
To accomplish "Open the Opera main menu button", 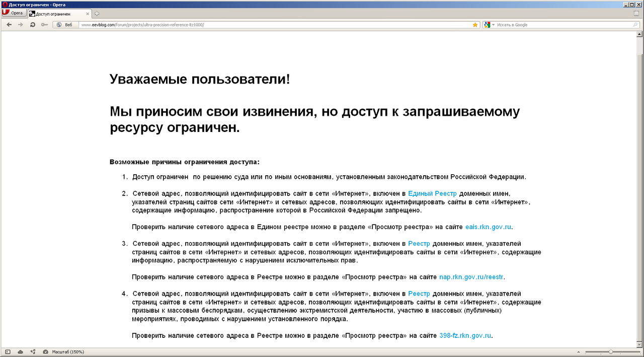I will pos(13,13).
